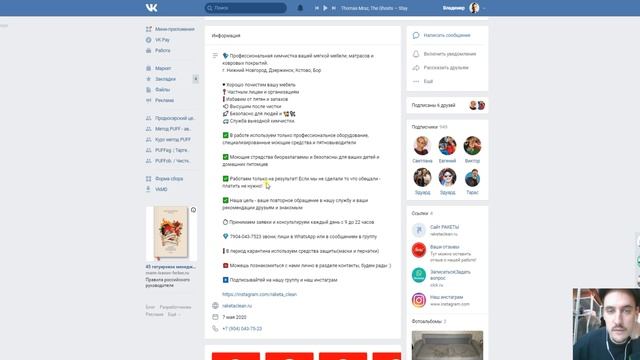Open subscriber Евгений's avatar
Viewport: 640px width, 360px height.
click(x=447, y=146)
